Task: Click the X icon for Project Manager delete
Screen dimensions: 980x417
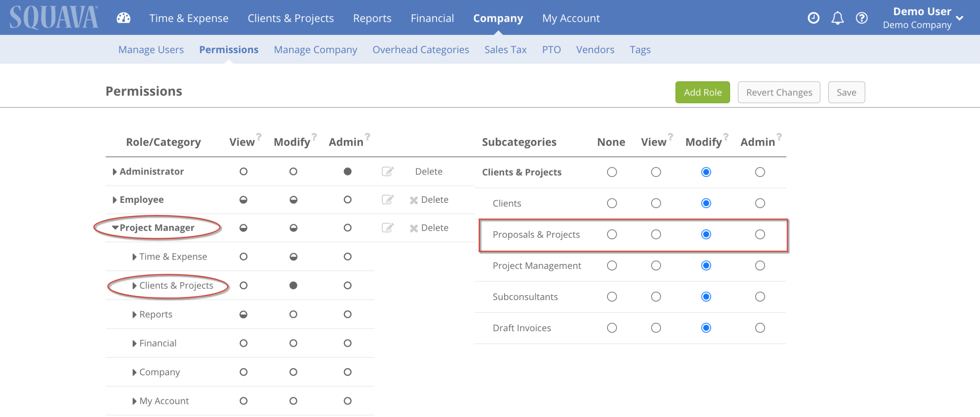Action: 413,228
